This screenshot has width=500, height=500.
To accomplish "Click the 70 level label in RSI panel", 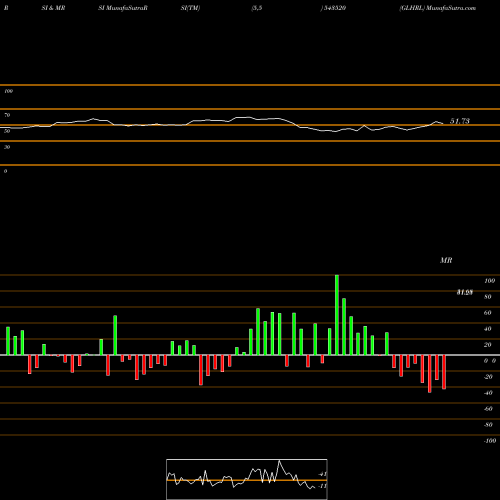I will [x=7, y=115].
